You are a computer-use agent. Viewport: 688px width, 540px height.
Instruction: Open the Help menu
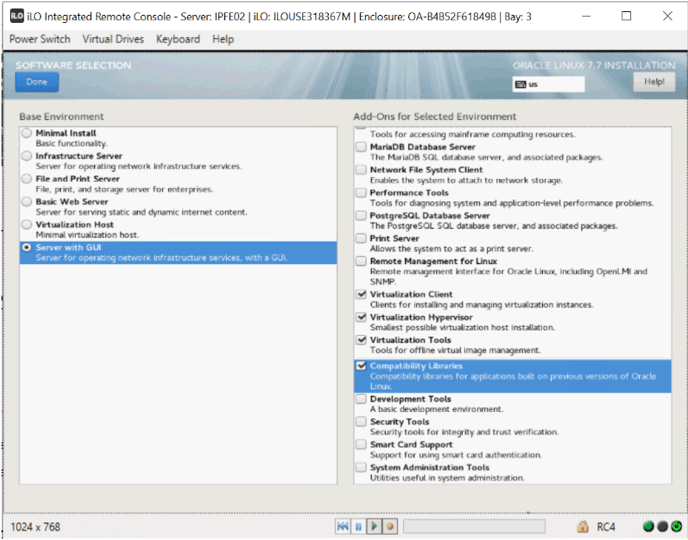pos(223,39)
